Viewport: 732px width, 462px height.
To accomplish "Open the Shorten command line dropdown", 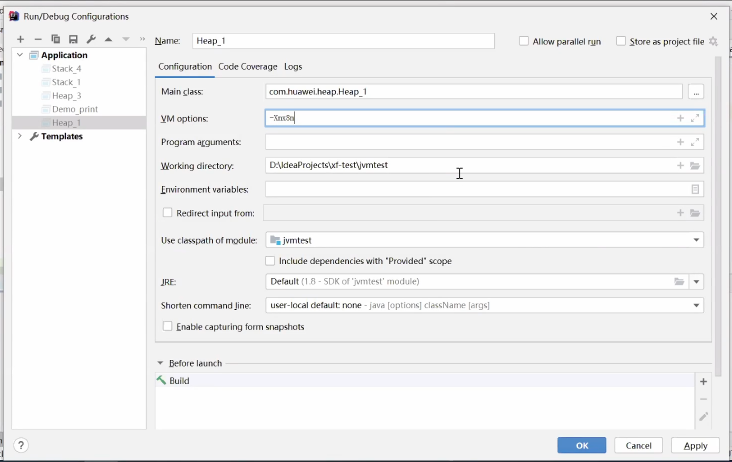I will [x=696, y=305].
